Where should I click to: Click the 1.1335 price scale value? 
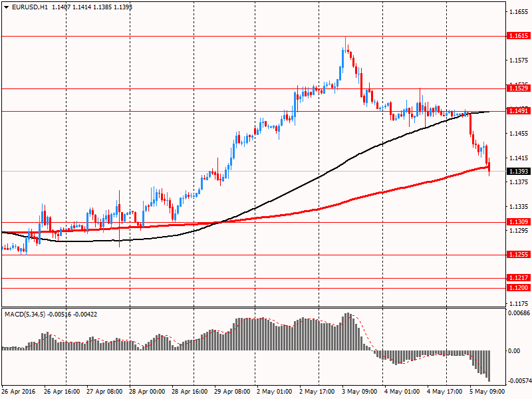519,206
